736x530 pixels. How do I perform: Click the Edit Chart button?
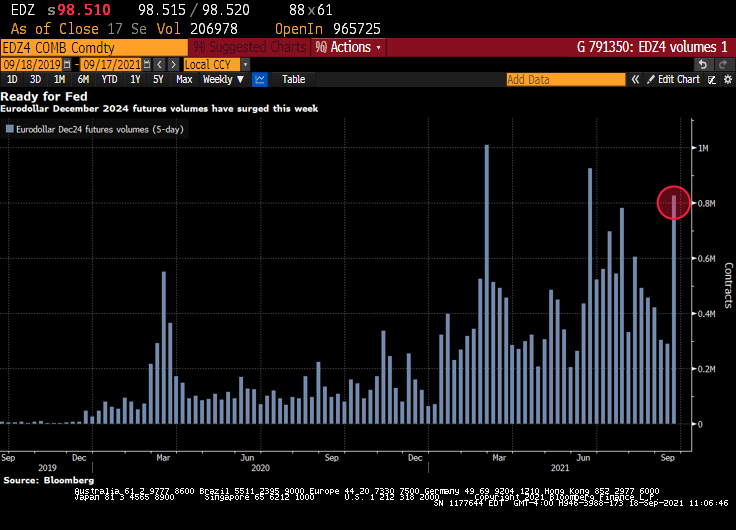679,79
